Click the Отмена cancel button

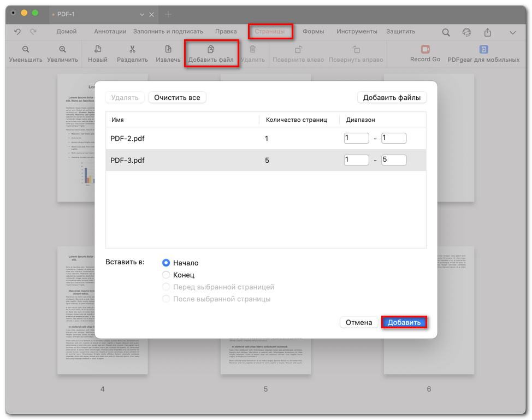359,322
